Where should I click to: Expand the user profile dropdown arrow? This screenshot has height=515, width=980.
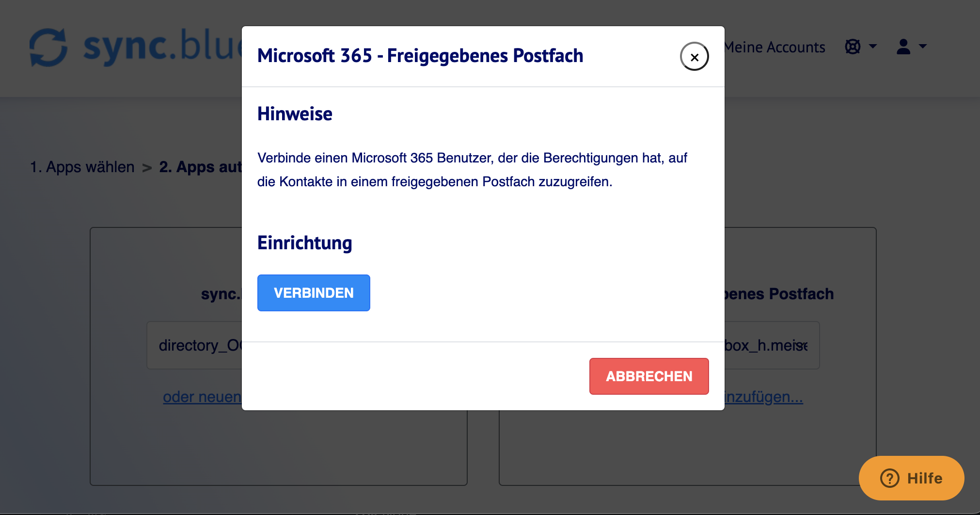(923, 47)
